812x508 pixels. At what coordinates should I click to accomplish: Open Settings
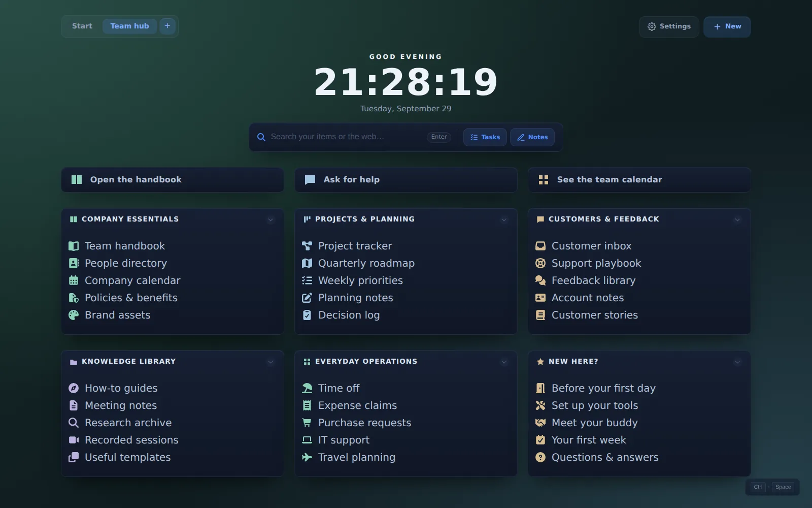coord(669,26)
